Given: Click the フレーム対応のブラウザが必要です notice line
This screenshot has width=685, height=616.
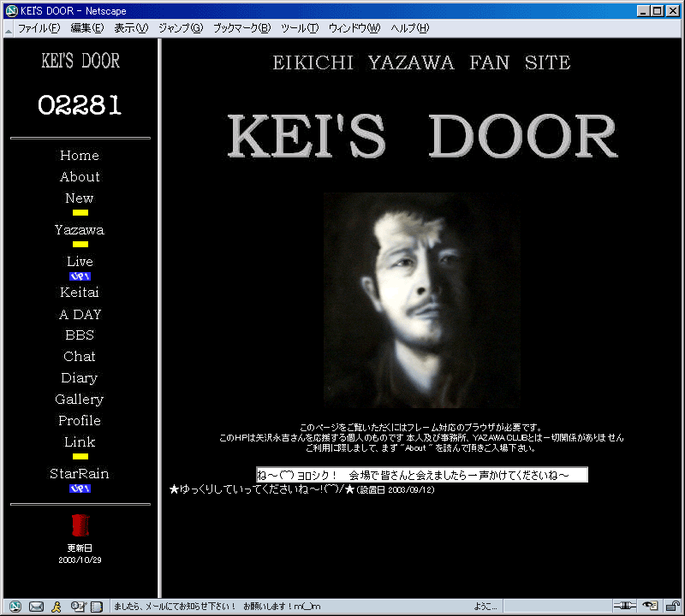Looking at the screenshot, I should pos(422,428).
